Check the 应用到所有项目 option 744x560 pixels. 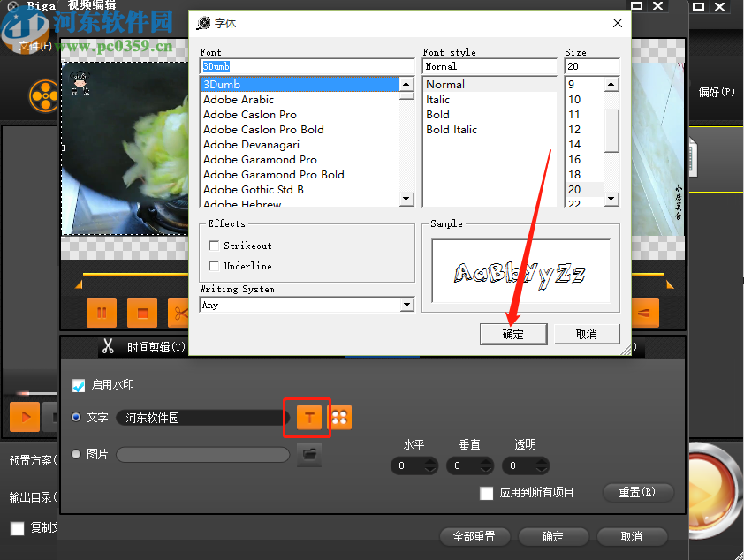486,494
